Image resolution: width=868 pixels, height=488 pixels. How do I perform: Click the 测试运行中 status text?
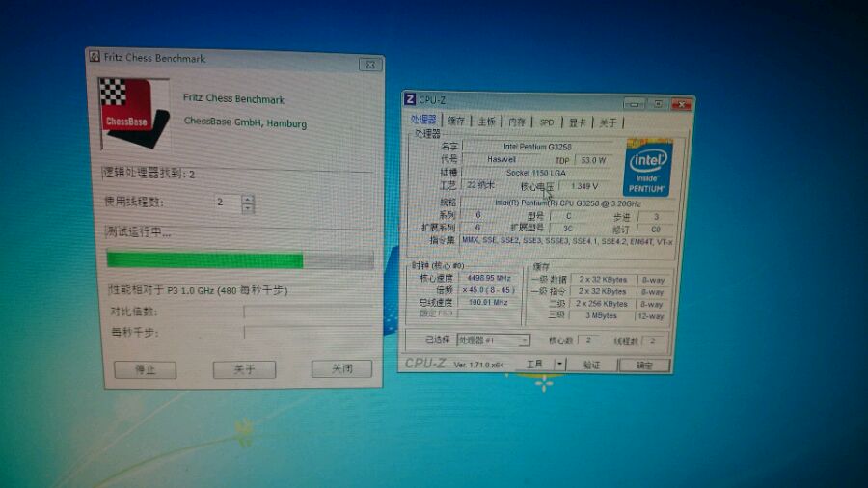tap(138, 231)
